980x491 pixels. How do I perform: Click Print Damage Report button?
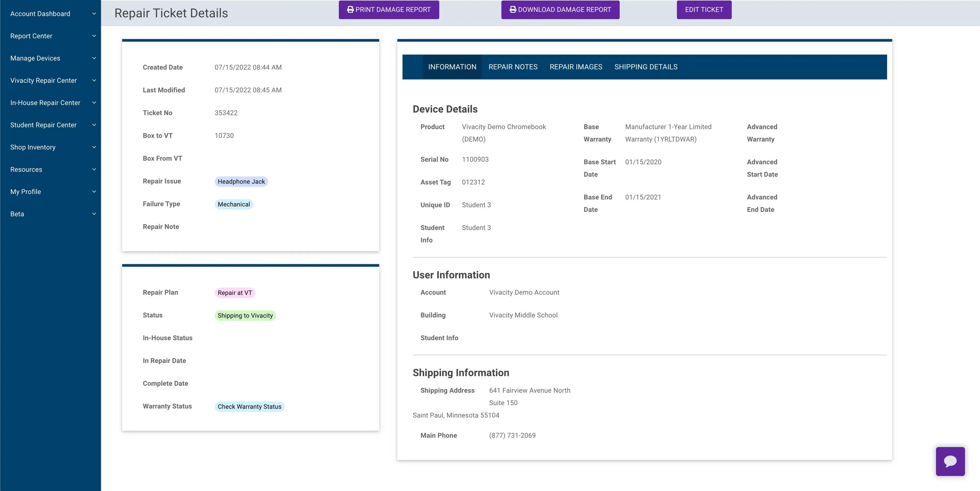[x=389, y=9]
